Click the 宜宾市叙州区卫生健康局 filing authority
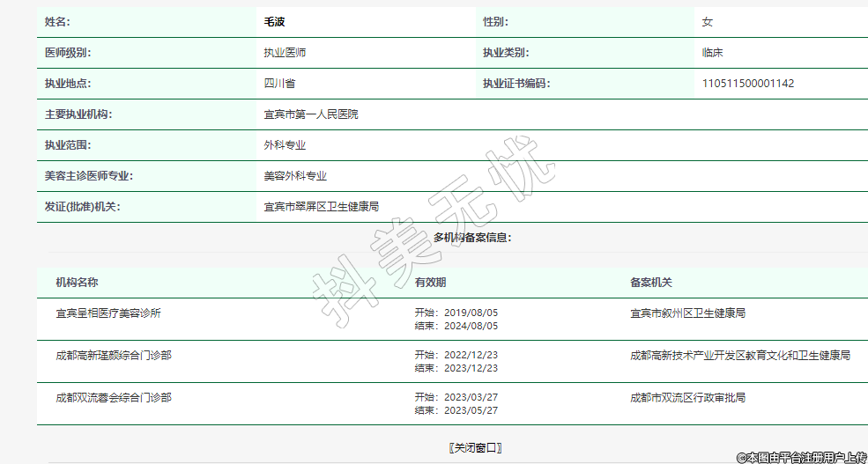Viewport: 868px width, 464px height. tap(687, 313)
